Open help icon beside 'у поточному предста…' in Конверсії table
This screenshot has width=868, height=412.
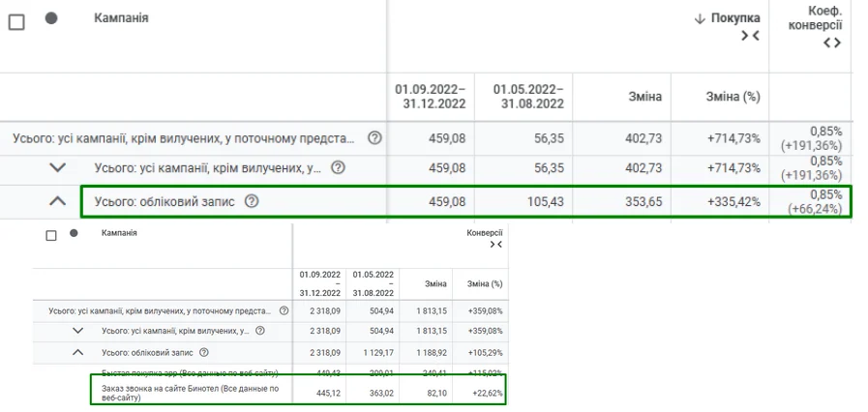coord(284,310)
